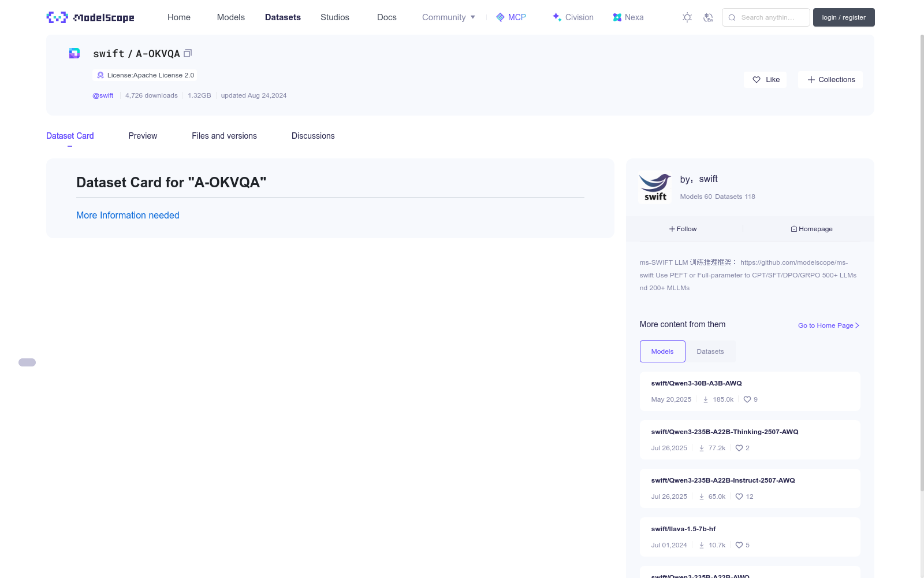Select the Dataset Card tab
924x578 pixels.
[70, 136]
